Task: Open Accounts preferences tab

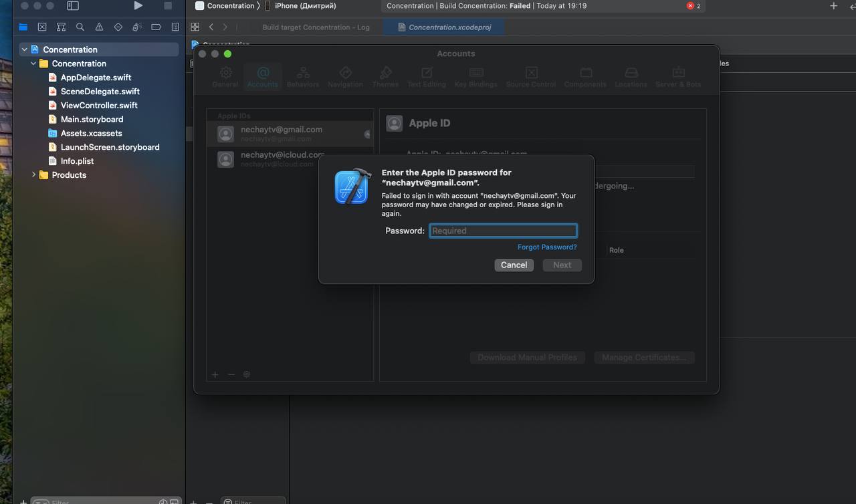Action: 262,77
